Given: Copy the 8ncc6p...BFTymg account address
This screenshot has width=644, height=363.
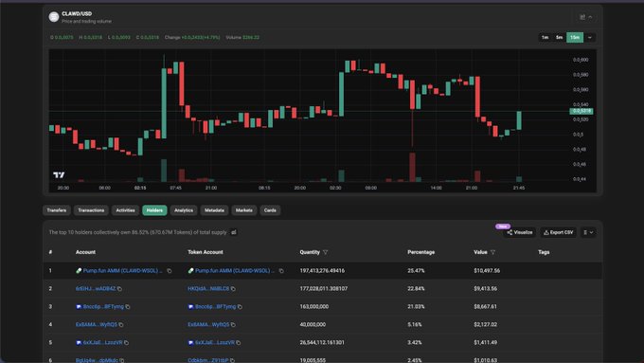Looking at the screenshot, I should coord(128,307).
